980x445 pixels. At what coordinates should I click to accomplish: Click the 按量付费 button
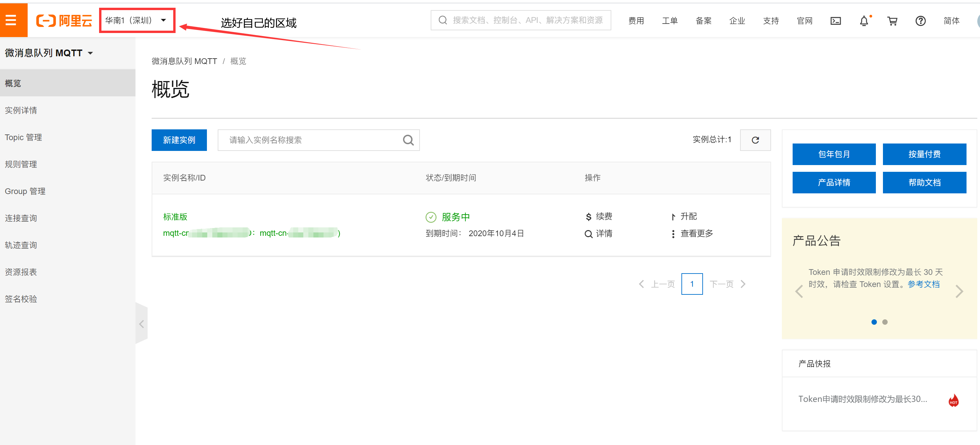[x=924, y=154]
